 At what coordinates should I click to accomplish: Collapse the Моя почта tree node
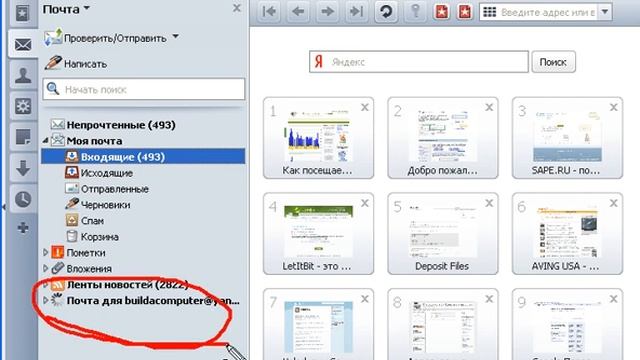[x=45, y=140]
